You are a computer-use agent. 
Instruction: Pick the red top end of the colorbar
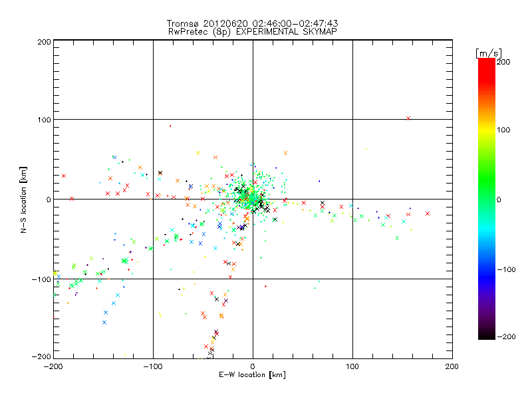(487, 63)
